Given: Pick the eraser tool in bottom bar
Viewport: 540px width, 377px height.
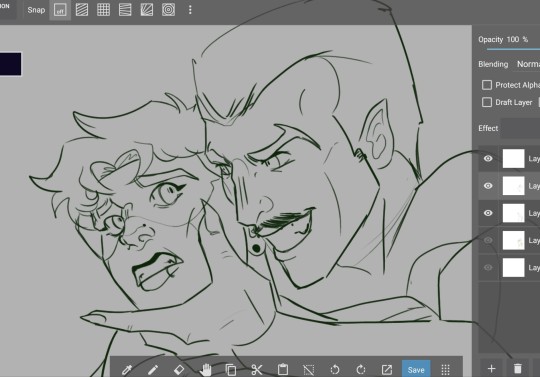Looking at the screenshot, I should (179, 370).
